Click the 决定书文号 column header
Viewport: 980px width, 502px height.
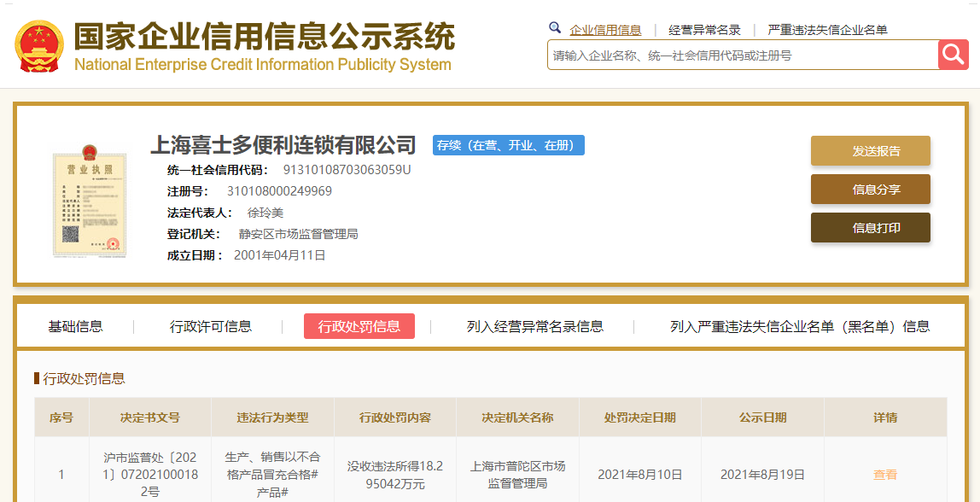click(x=150, y=417)
